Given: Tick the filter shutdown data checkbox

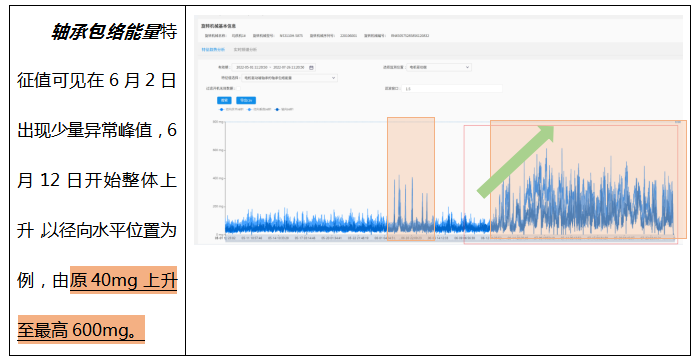Looking at the screenshot, I should click(x=238, y=88).
